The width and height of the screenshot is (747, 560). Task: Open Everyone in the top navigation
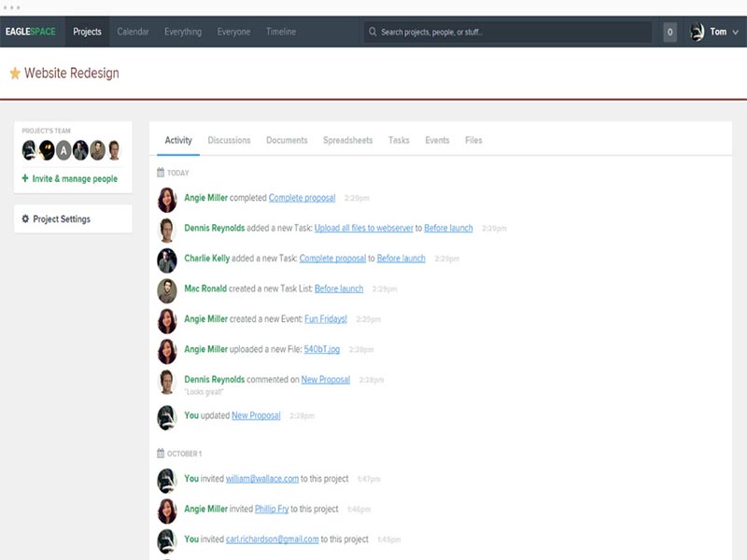point(233,32)
